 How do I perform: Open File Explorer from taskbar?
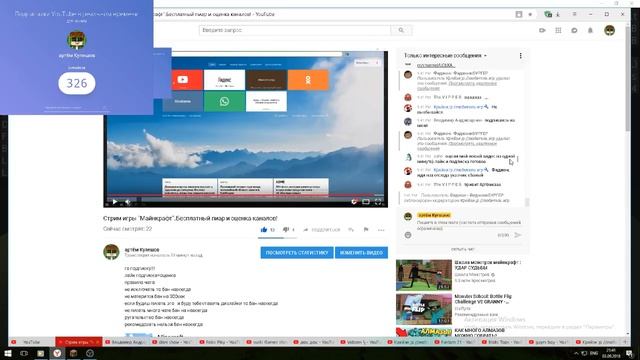[x=40, y=353]
